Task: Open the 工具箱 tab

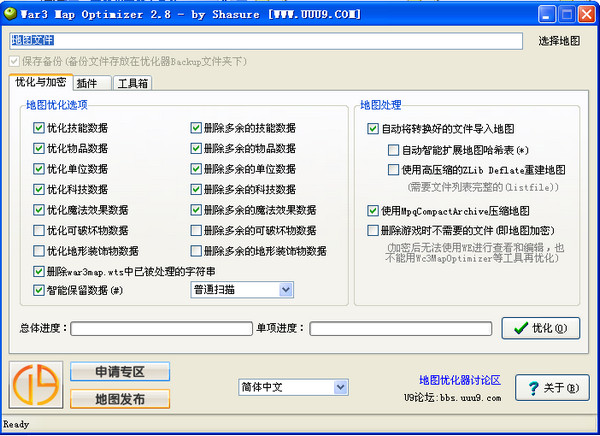Action: pos(133,83)
